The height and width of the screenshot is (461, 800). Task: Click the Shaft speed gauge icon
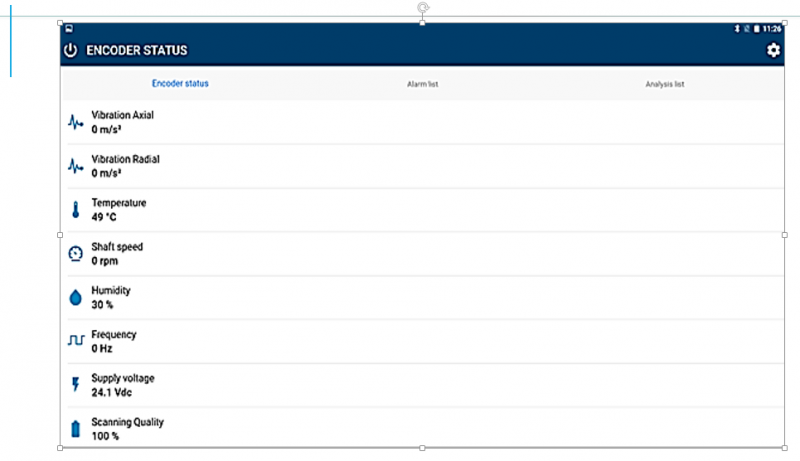click(x=75, y=254)
